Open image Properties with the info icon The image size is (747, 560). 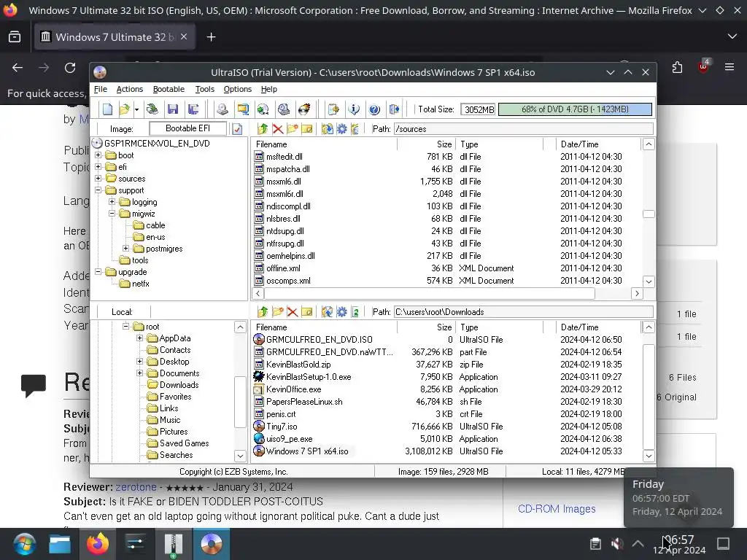coord(354,109)
